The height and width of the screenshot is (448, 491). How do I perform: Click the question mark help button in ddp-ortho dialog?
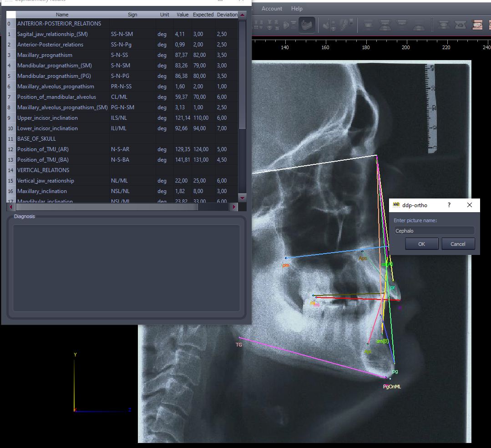tap(449, 205)
